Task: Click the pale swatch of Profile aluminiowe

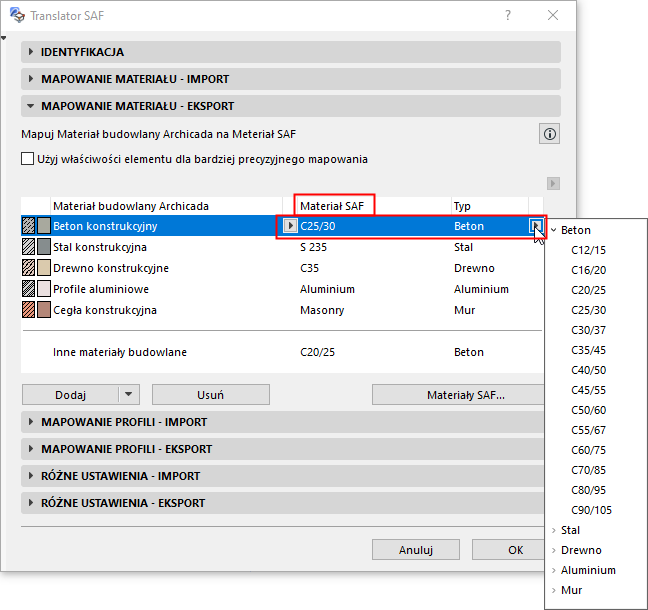Action: [x=44, y=289]
